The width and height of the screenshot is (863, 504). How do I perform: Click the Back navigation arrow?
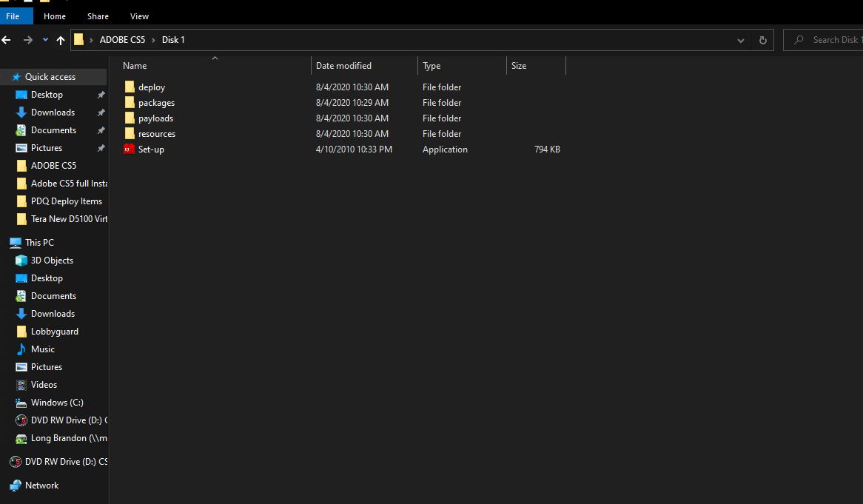(7, 40)
